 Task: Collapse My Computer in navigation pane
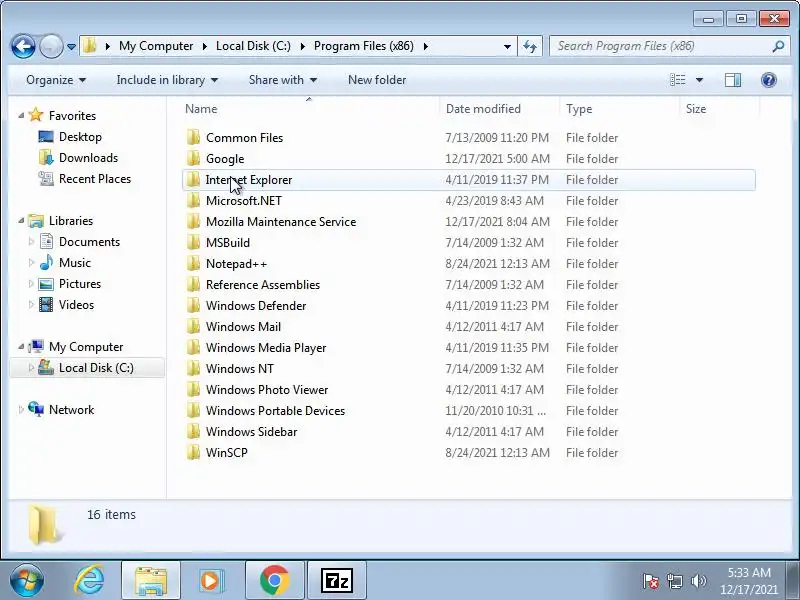(21, 346)
